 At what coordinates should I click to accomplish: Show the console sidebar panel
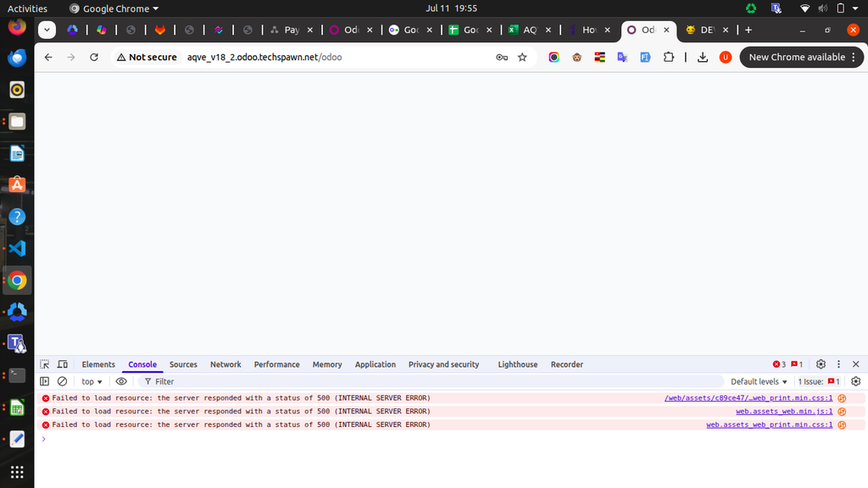(x=45, y=381)
